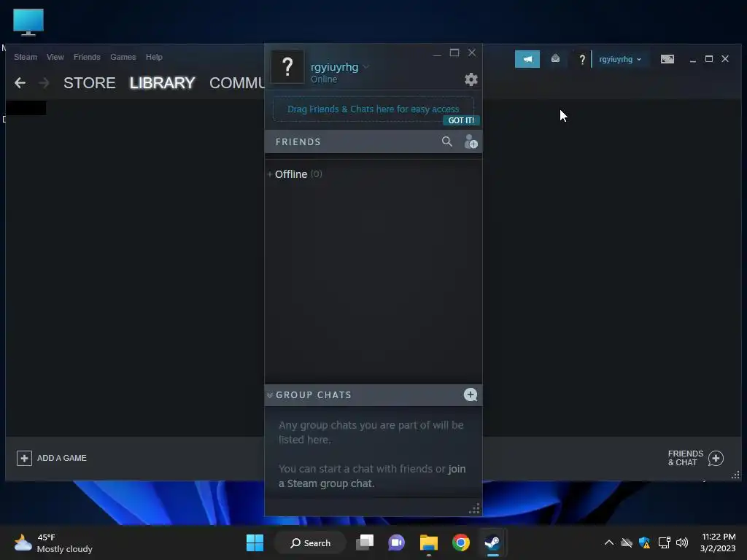Viewport: 747px width, 560px height.
Task: Open the Friends list settings gear
Action: click(x=471, y=79)
